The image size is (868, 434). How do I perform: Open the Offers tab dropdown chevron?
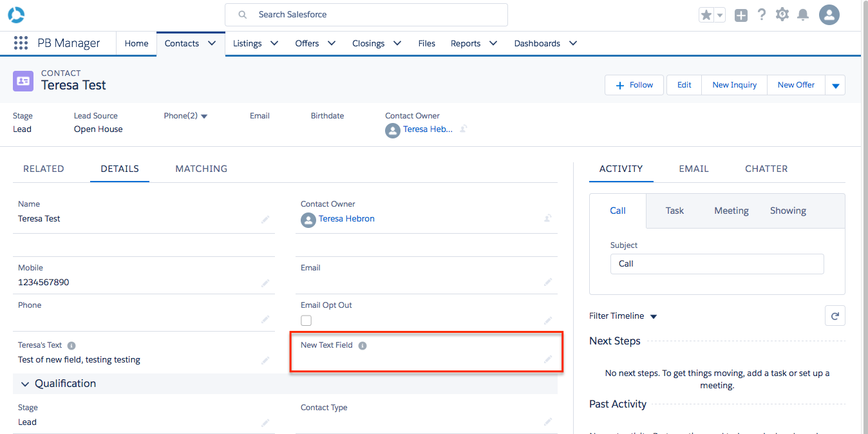pyautogui.click(x=332, y=43)
